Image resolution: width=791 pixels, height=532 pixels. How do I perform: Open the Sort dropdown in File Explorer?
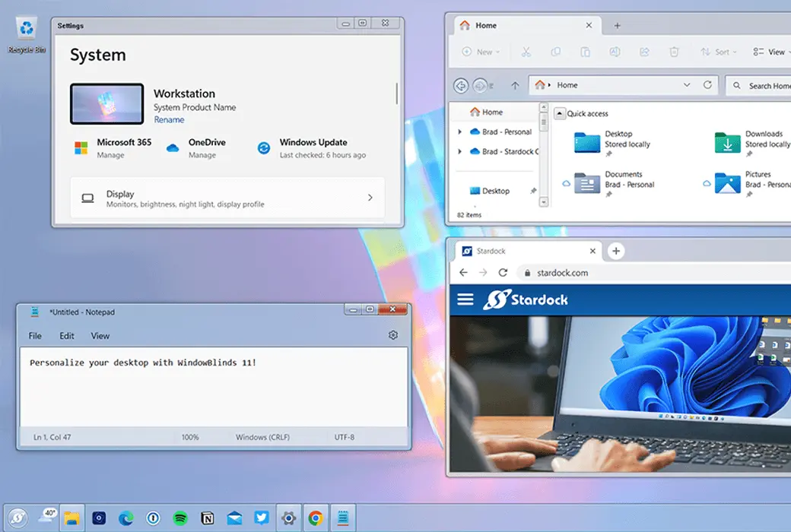pyautogui.click(x=718, y=52)
